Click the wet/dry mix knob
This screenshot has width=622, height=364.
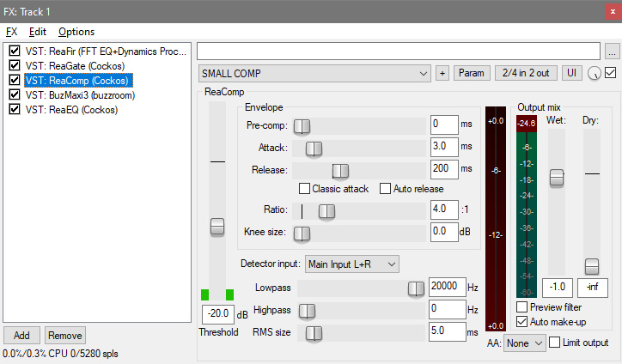click(595, 75)
